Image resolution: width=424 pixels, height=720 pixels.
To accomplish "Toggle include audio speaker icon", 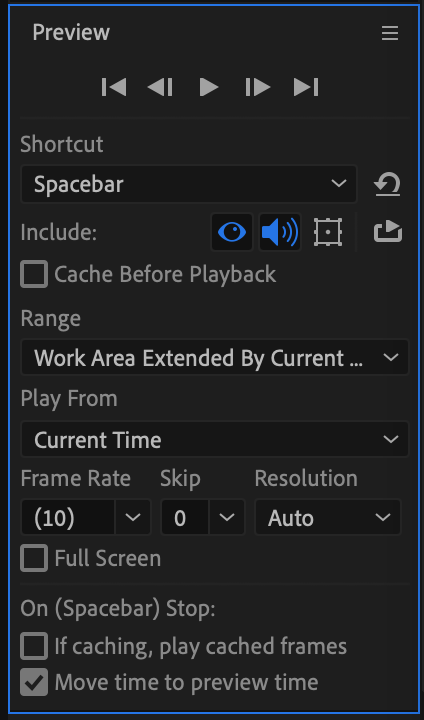I will click(x=280, y=232).
